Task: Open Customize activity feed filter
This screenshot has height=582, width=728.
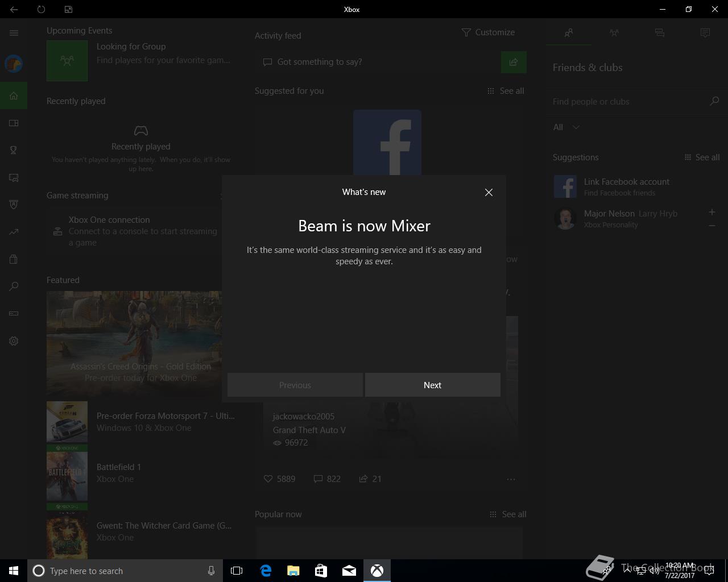Action: (x=488, y=32)
